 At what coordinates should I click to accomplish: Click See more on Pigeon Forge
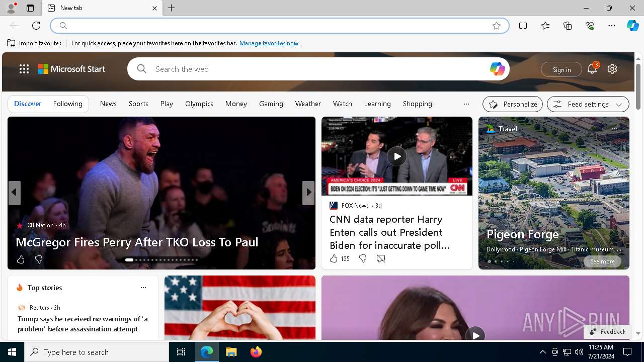pyautogui.click(x=602, y=261)
